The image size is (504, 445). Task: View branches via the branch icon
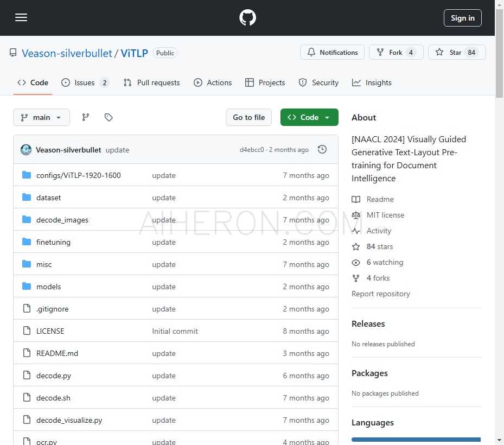pyautogui.click(x=86, y=117)
